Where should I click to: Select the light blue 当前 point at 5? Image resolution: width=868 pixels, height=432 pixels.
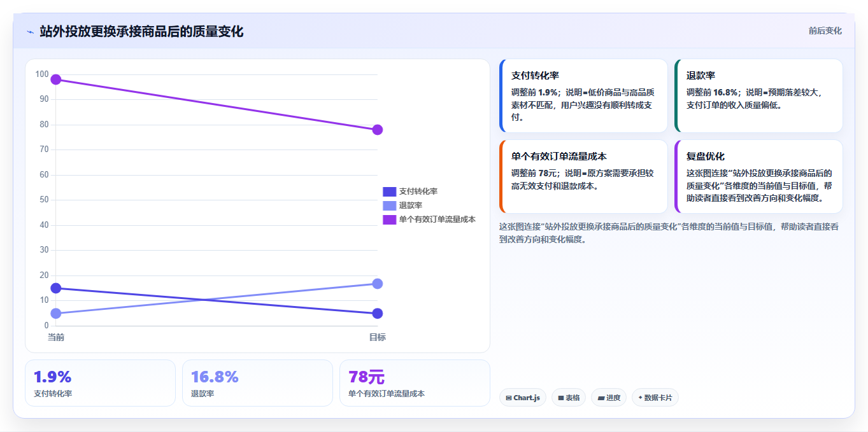coord(56,313)
